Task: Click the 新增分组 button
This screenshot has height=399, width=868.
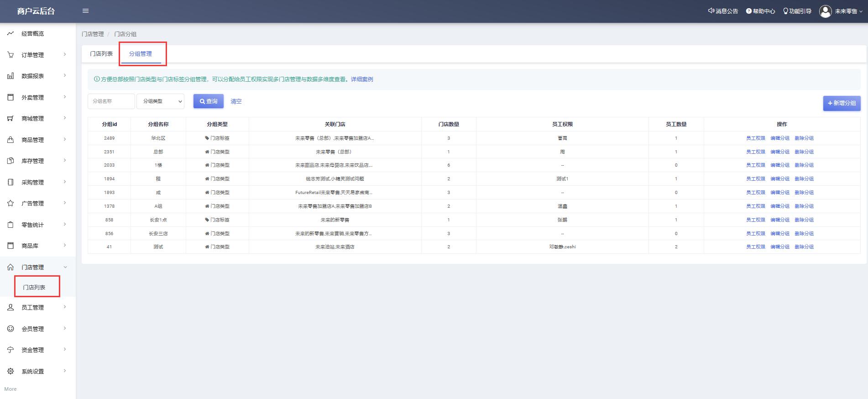Action: coord(842,103)
